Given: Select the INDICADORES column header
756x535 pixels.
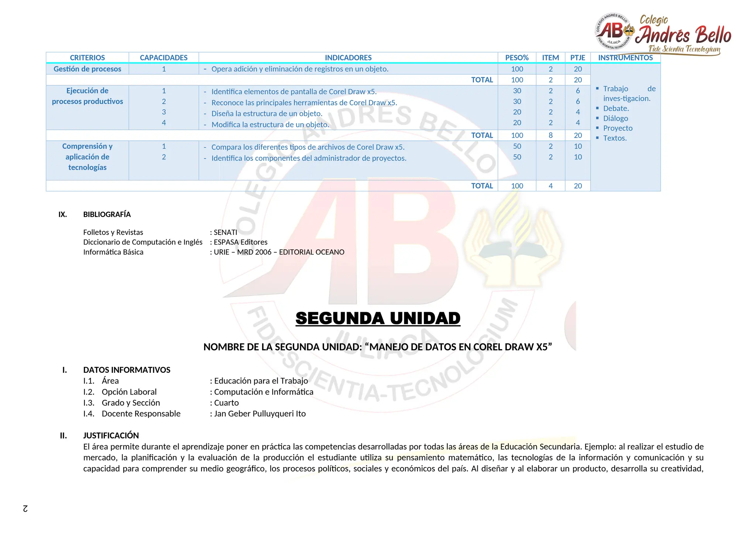Looking at the screenshot, I should [x=348, y=58].
